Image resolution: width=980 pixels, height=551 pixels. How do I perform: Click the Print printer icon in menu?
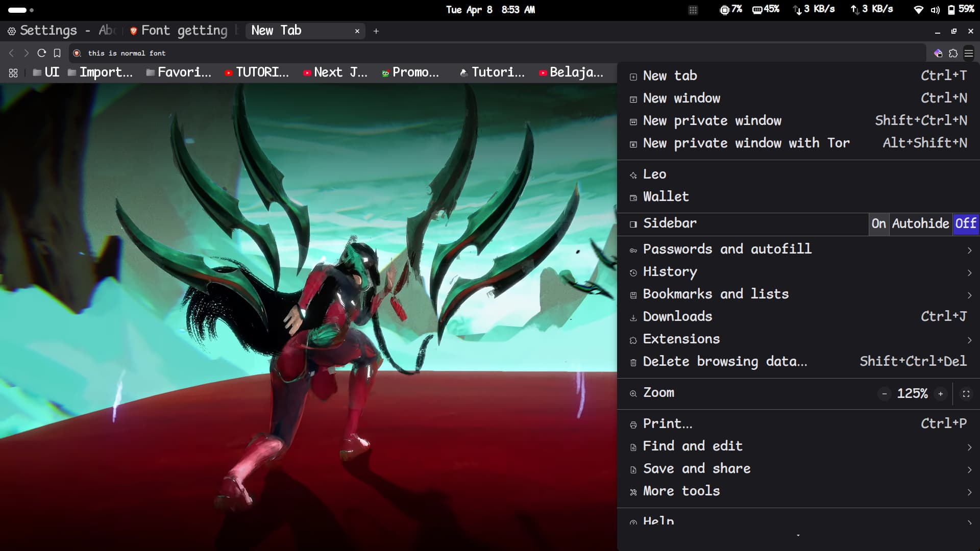(x=633, y=425)
